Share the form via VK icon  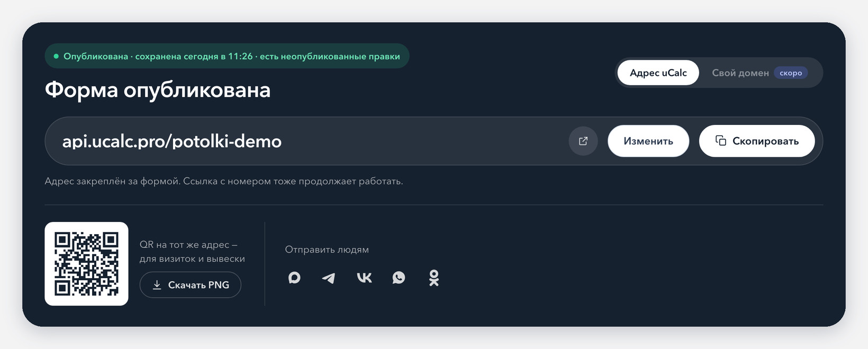click(x=364, y=278)
